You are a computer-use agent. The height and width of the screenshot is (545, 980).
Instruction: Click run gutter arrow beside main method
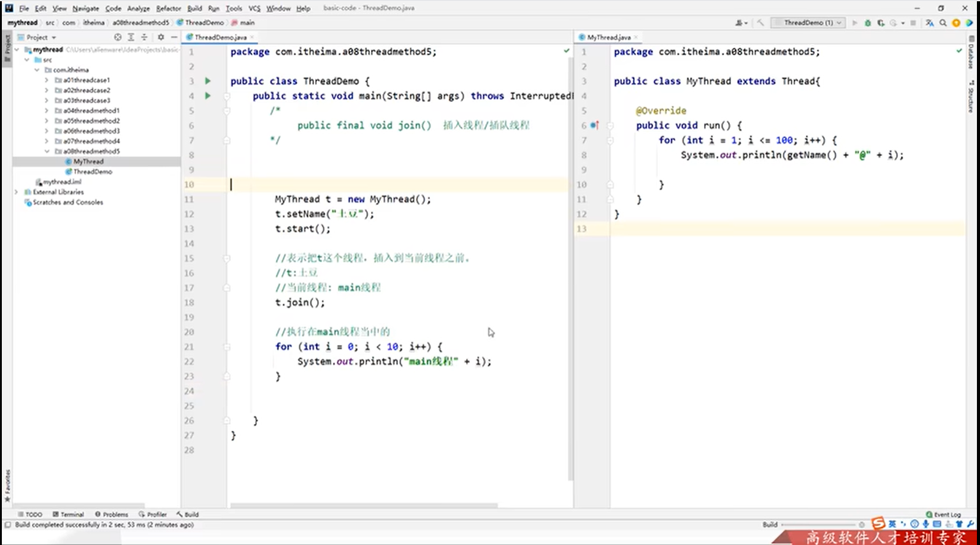pos(208,96)
